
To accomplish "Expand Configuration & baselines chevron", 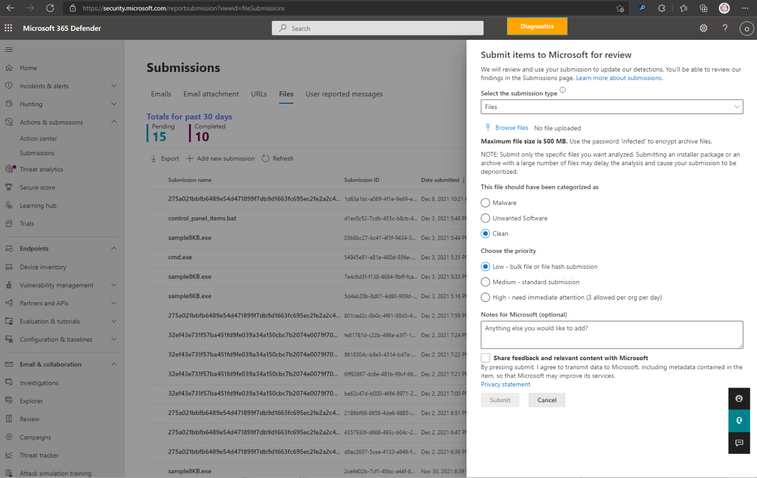I will pyautogui.click(x=114, y=339).
